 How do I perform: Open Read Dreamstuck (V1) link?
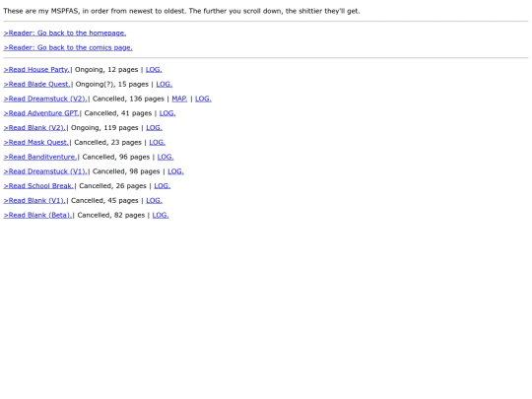[45, 171]
